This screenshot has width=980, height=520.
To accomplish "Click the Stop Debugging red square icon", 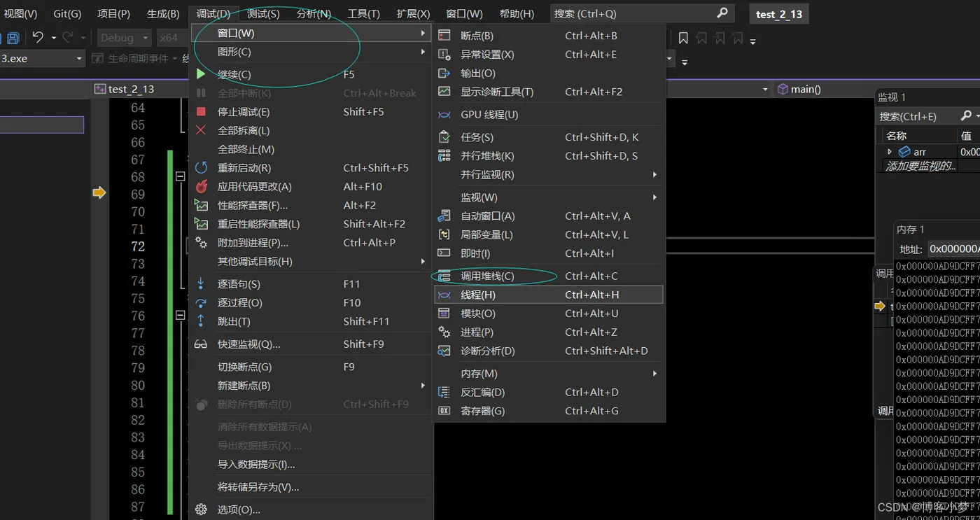I will point(201,112).
